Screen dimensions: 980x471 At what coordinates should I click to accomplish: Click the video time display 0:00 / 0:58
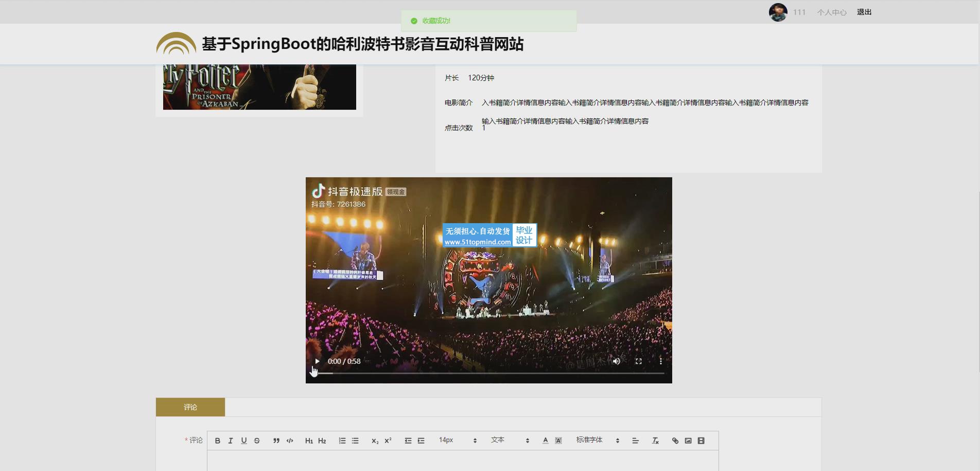(x=344, y=361)
